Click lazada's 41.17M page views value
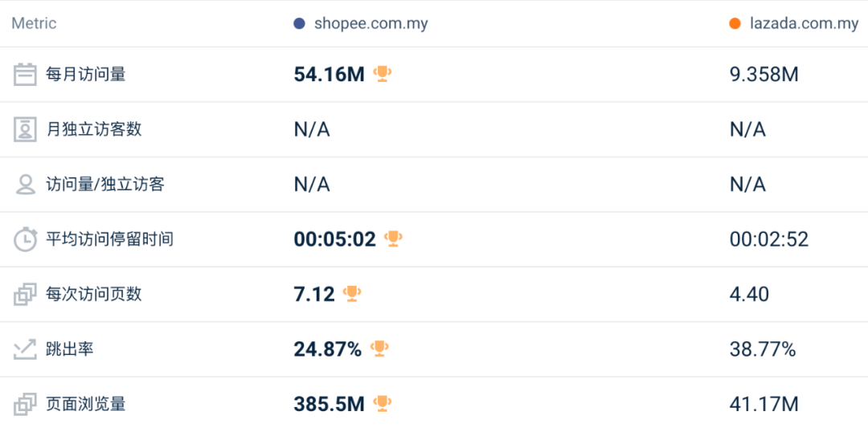 coord(764,404)
